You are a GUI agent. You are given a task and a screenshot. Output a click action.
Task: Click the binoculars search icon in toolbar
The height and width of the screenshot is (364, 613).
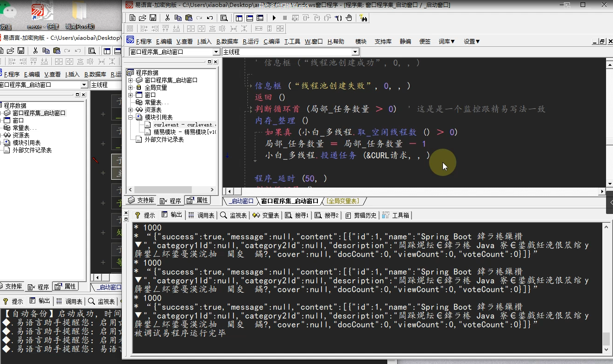[363, 18]
